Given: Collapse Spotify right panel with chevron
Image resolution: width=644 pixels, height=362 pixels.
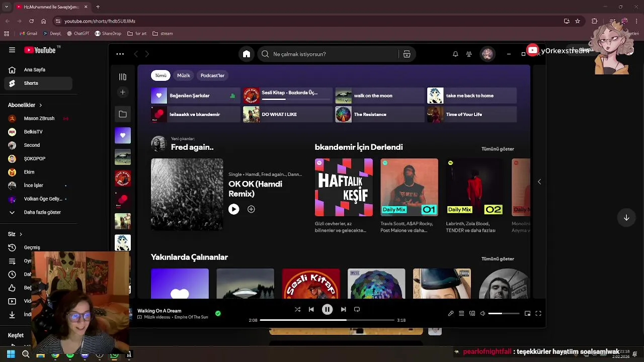Looking at the screenshot, I should (x=539, y=182).
